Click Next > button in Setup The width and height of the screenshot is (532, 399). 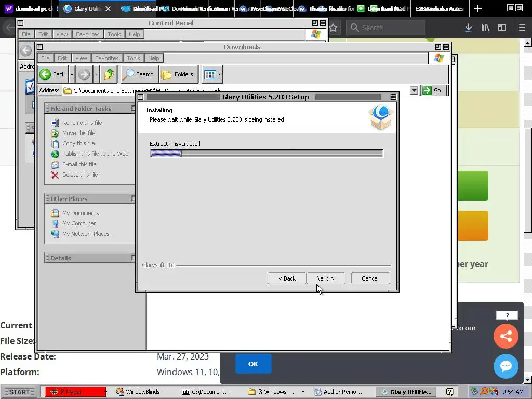tap(325, 278)
